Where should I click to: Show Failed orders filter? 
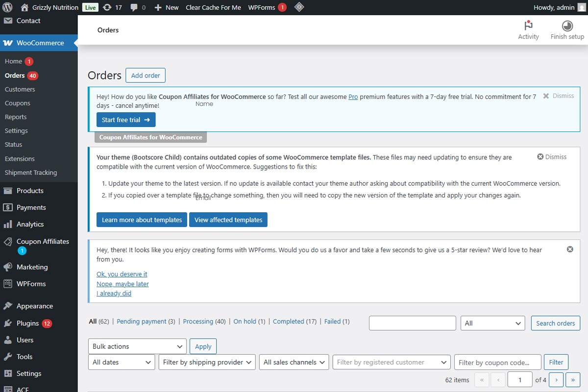point(337,321)
